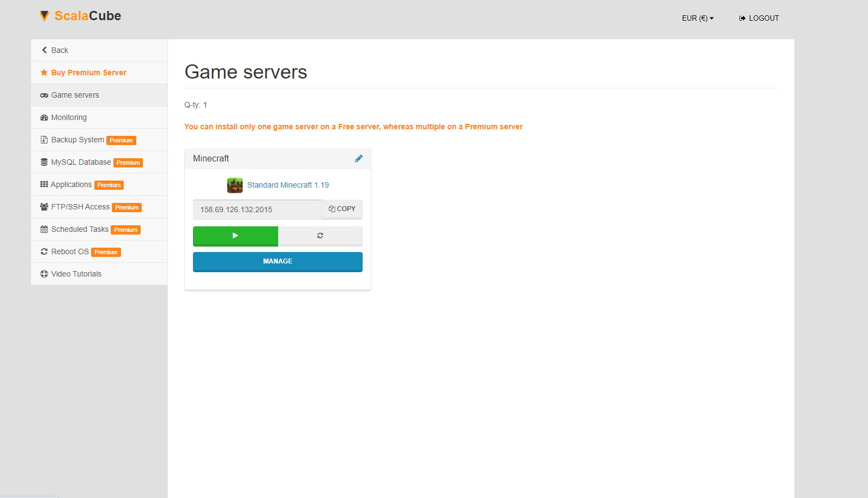
Task: Start the server with the green play button
Action: coord(236,236)
